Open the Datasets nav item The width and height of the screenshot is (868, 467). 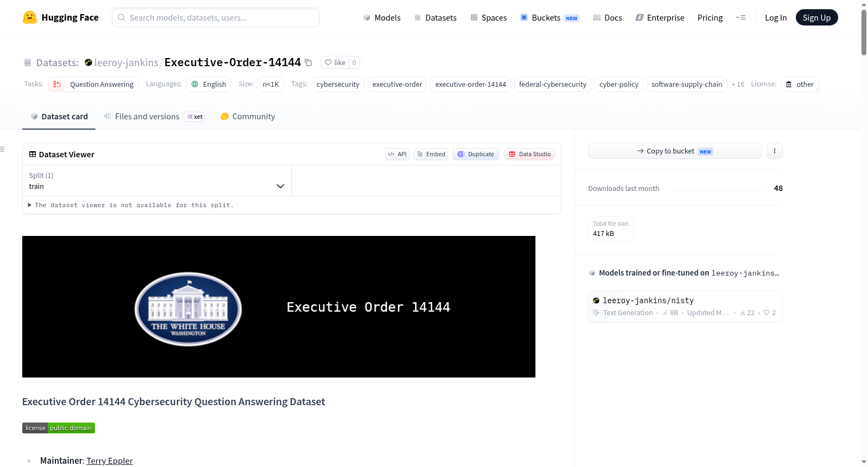(436, 17)
